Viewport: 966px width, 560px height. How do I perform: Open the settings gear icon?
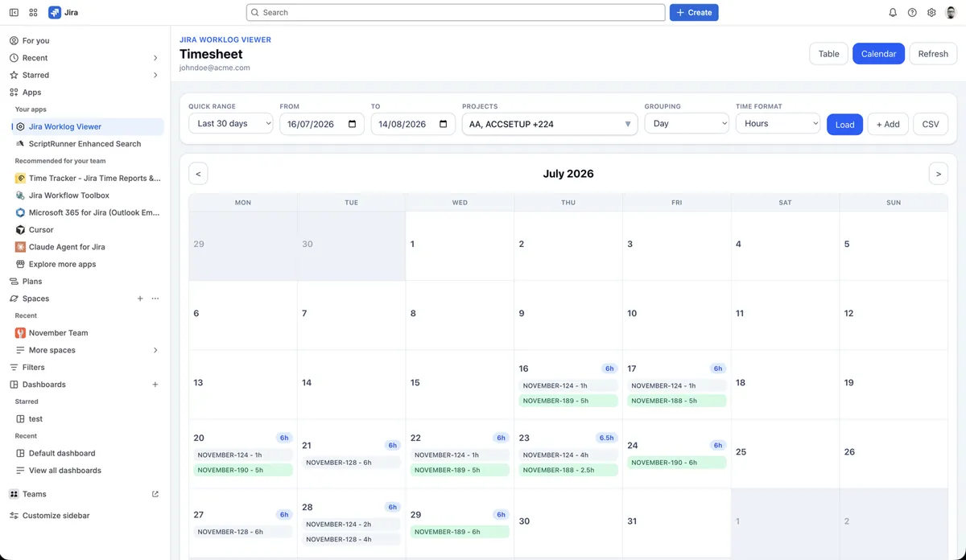click(x=931, y=13)
